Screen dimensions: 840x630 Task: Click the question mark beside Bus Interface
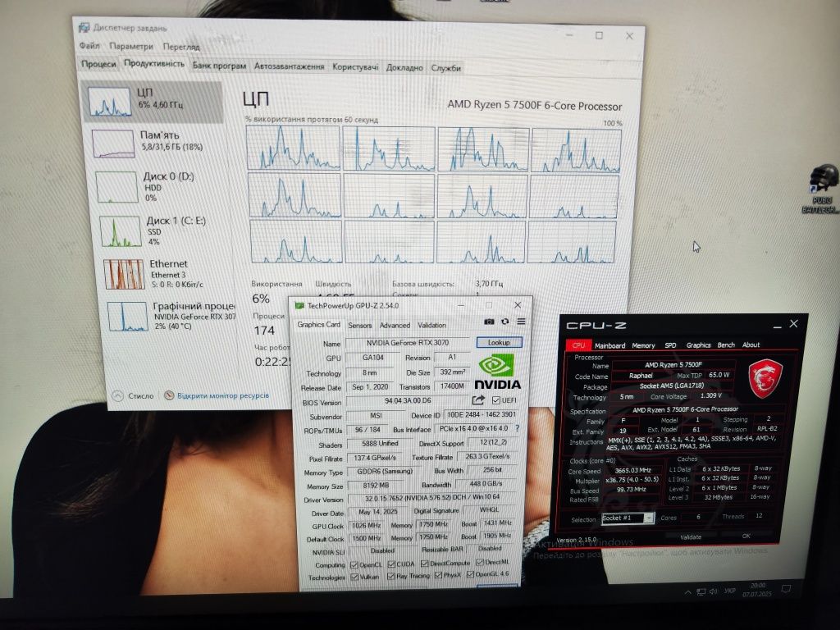coord(517,428)
